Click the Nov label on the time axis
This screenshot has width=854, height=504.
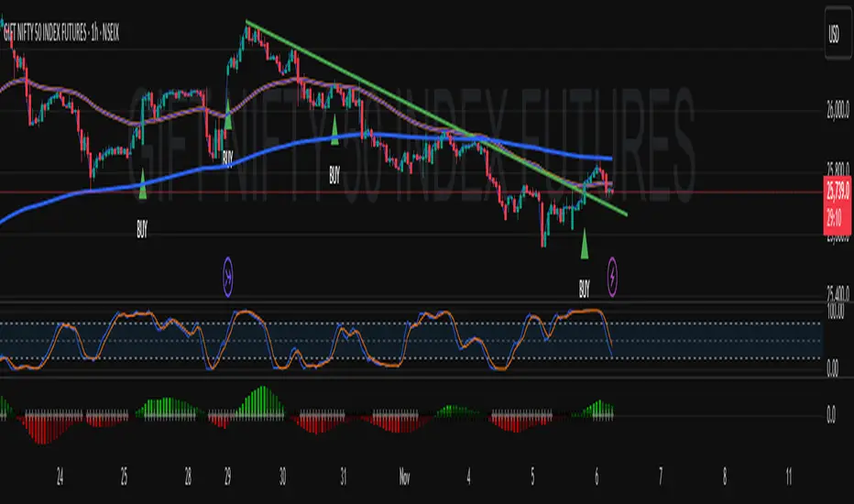pyautogui.click(x=404, y=477)
